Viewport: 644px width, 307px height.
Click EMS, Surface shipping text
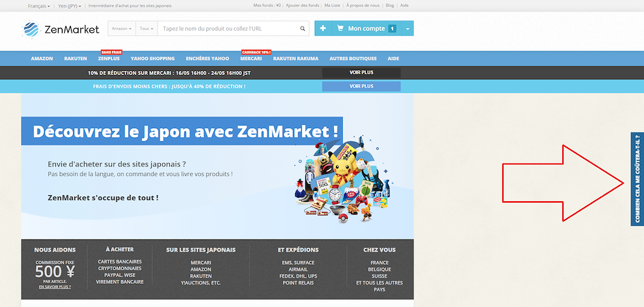click(x=298, y=263)
